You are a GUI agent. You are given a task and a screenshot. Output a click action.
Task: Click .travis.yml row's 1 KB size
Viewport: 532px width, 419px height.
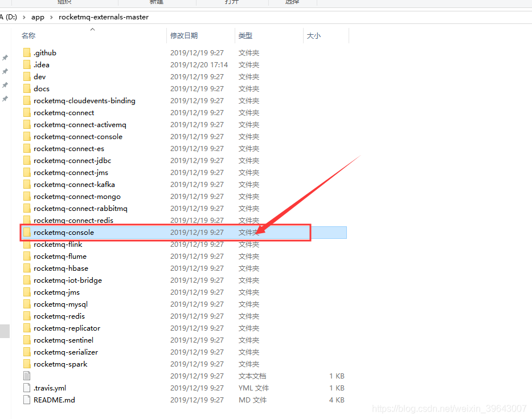point(337,388)
